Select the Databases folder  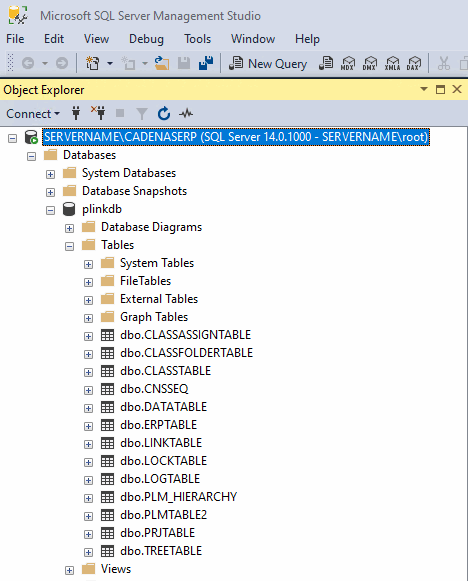click(x=89, y=155)
